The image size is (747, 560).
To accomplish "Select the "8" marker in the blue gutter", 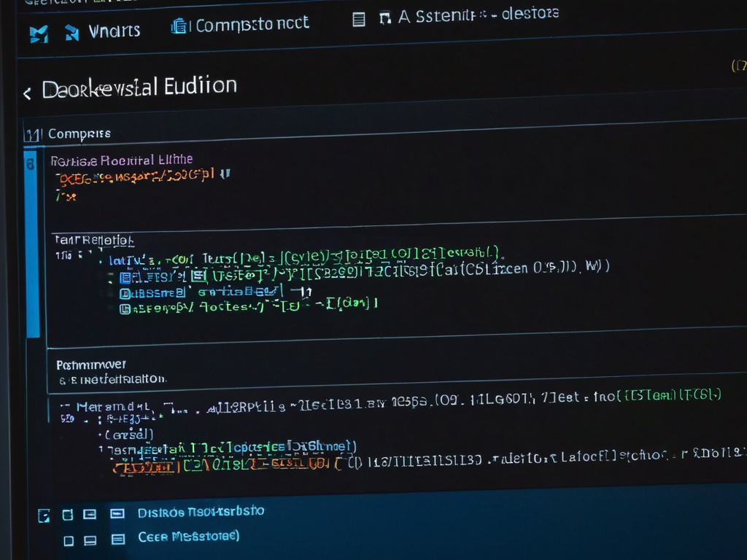I will (x=30, y=165).
